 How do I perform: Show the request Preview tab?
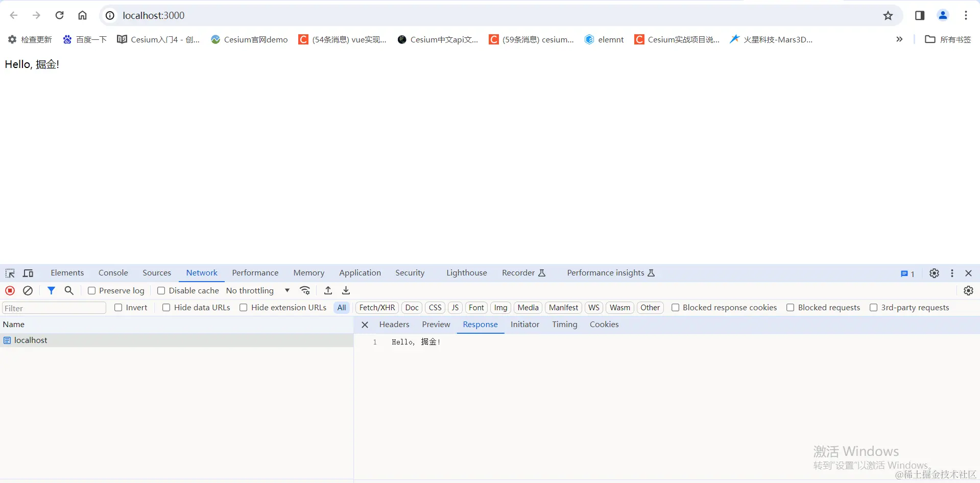436,325
